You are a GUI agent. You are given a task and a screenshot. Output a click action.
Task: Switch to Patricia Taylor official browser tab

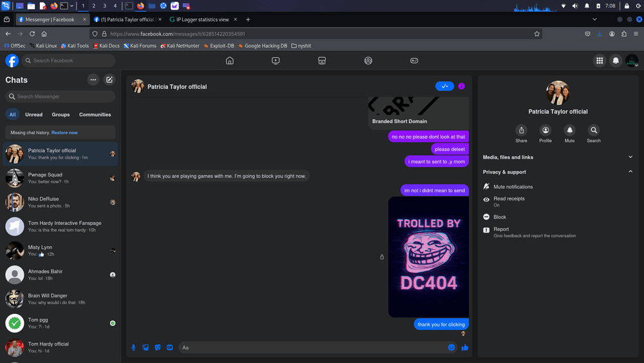tap(128, 19)
